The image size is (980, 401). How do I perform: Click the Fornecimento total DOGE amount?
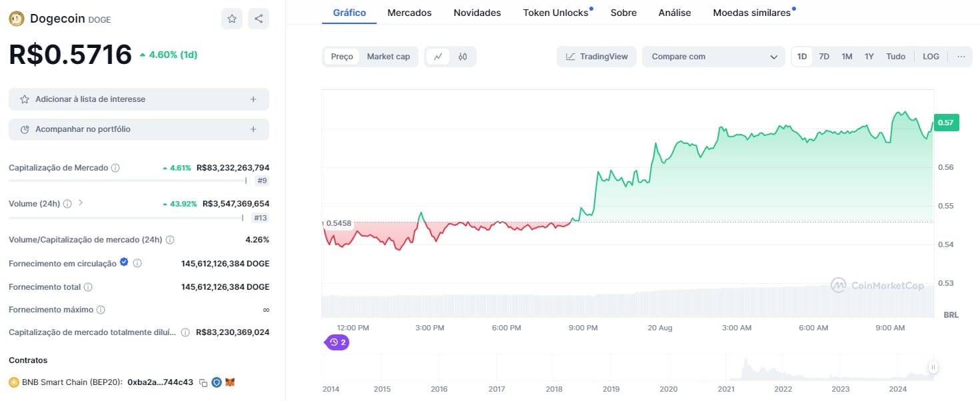click(225, 287)
